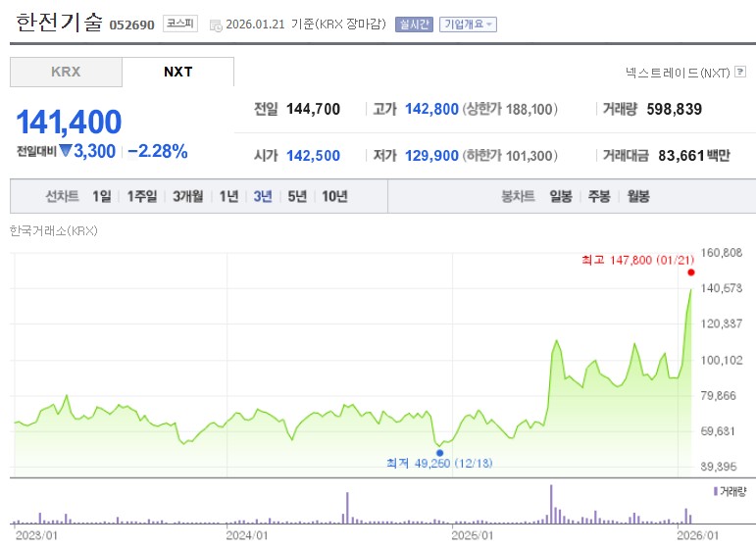This screenshot has width=756, height=549.
Task: Click the 상한가 188,100 upper limit text
Action: point(510,109)
